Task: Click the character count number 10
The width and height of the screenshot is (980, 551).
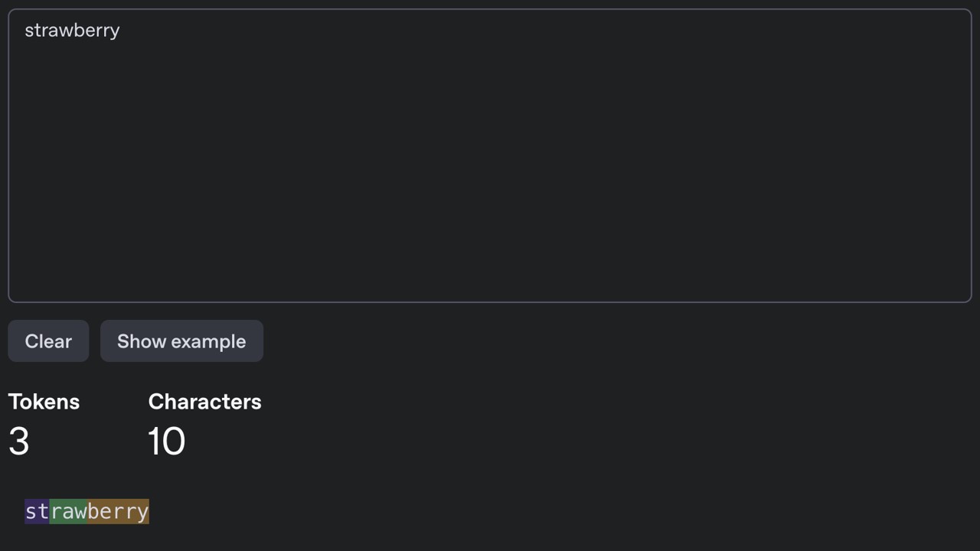Action: (x=166, y=442)
